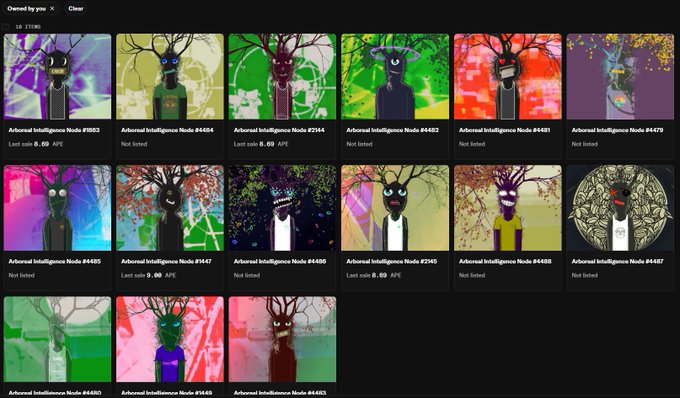Screen dimensions: 680x398
Task: Click Last sale 9.00 APE under Node #1447
Action: [148, 275]
